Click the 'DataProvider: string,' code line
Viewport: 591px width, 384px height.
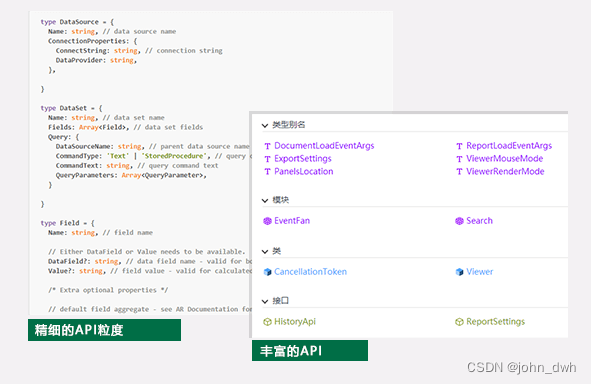pyautogui.click(x=96, y=60)
